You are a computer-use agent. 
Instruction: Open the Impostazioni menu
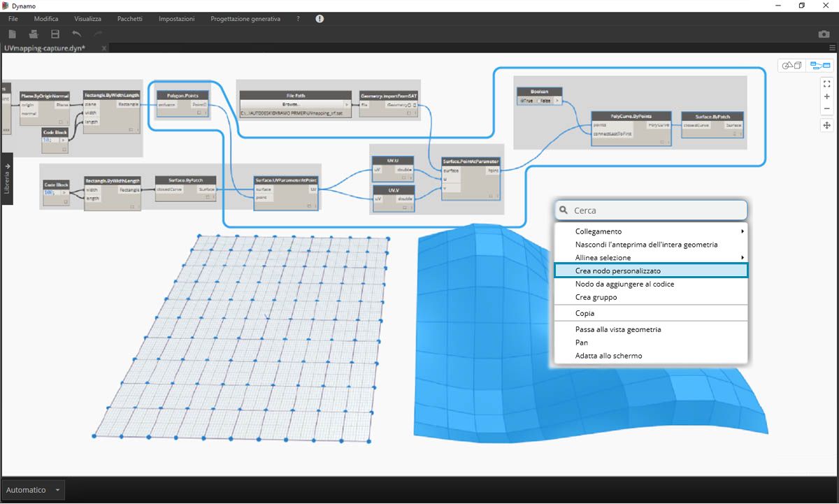click(177, 19)
